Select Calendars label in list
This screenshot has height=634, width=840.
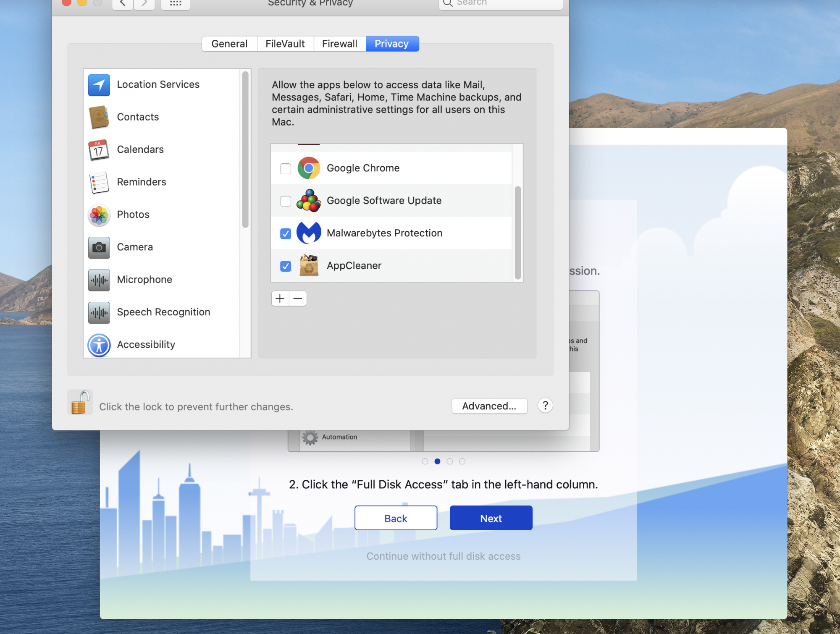coord(140,149)
